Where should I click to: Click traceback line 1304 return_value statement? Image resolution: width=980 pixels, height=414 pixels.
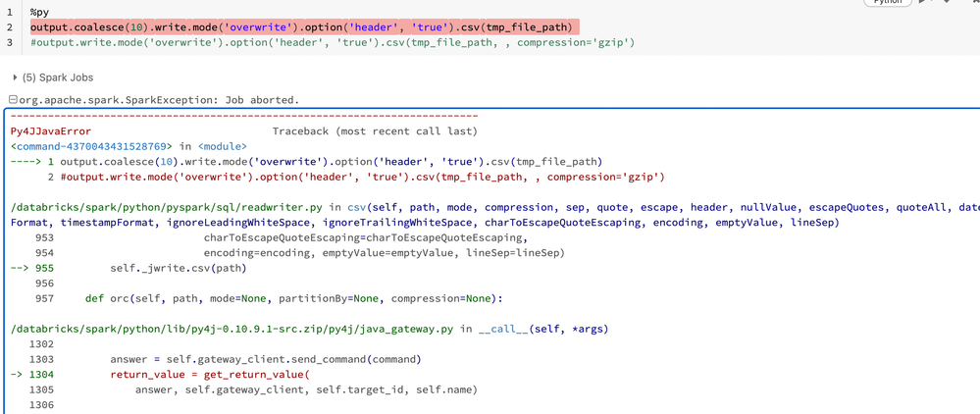(209, 374)
